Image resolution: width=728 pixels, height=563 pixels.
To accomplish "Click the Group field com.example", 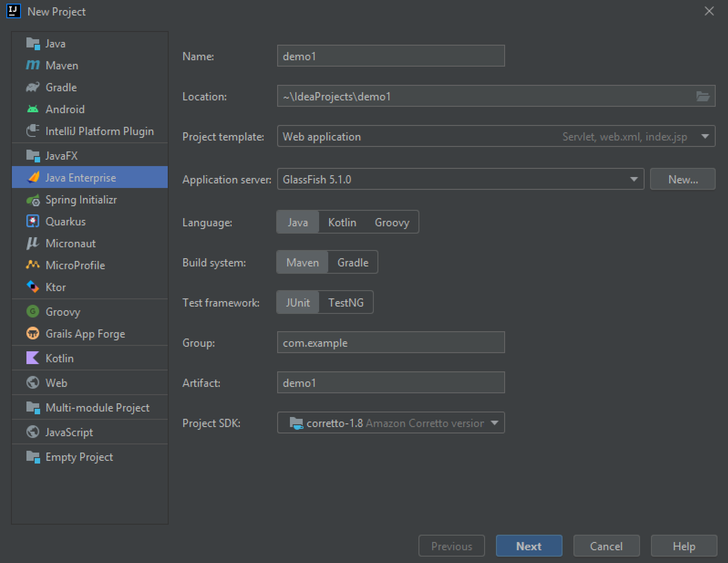I will coord(391,343).
